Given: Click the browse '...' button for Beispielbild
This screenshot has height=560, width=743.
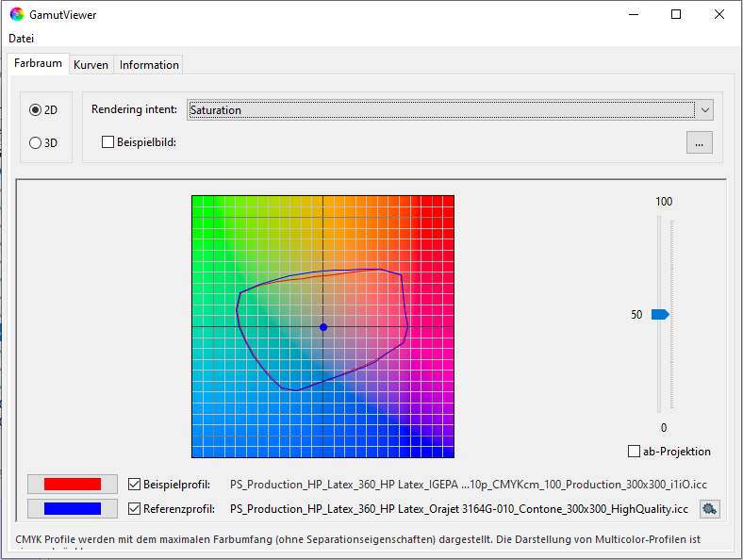Looking at the screenshot, I should click(x=699, y=143).
